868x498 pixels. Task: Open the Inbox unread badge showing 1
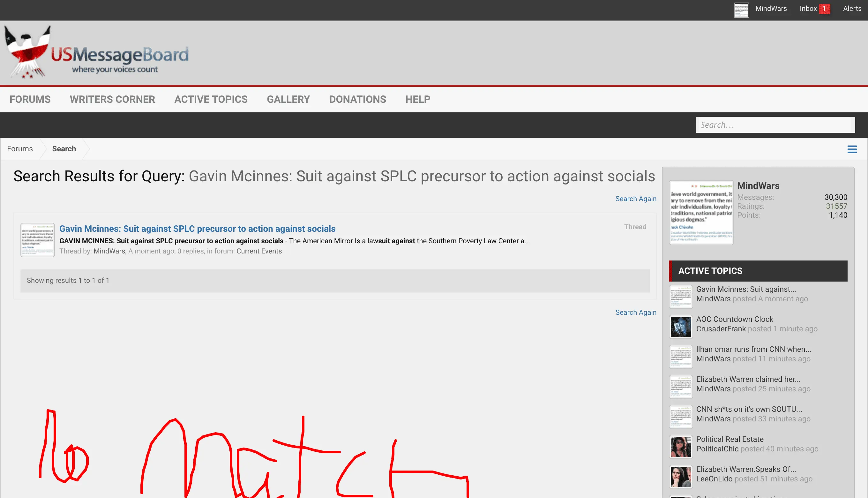point(824,9)
